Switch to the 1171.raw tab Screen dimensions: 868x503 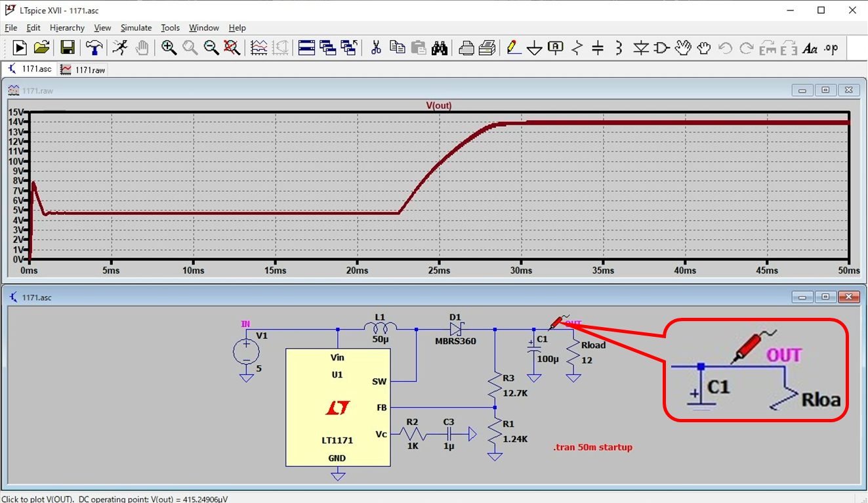(x=83, y=70)
